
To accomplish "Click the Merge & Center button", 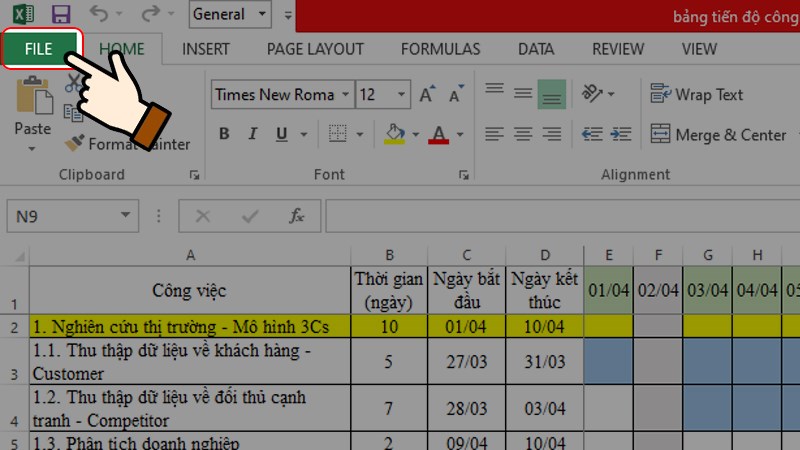I will click(x=718, y=135).
